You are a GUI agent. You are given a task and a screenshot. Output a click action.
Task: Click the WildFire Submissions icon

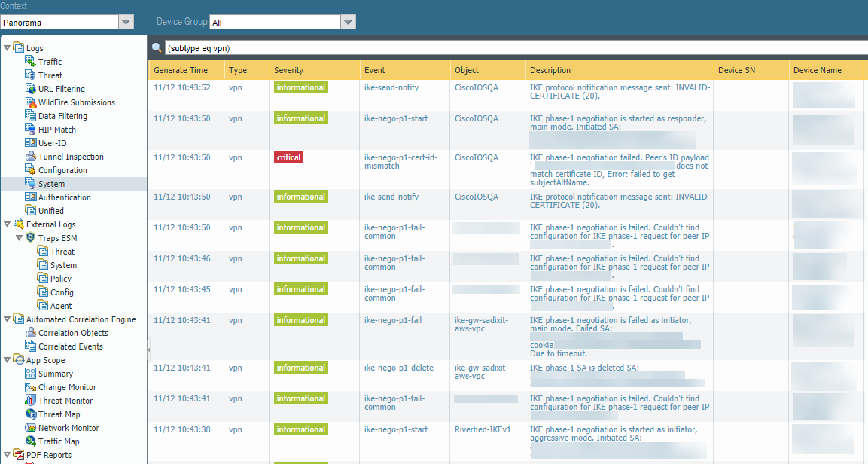31,102
